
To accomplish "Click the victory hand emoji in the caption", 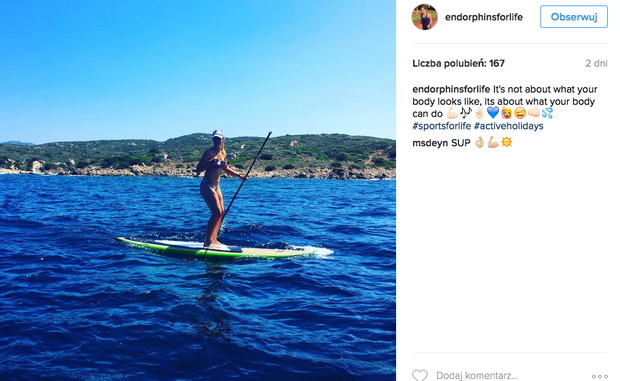I will [x=479, y=113].
